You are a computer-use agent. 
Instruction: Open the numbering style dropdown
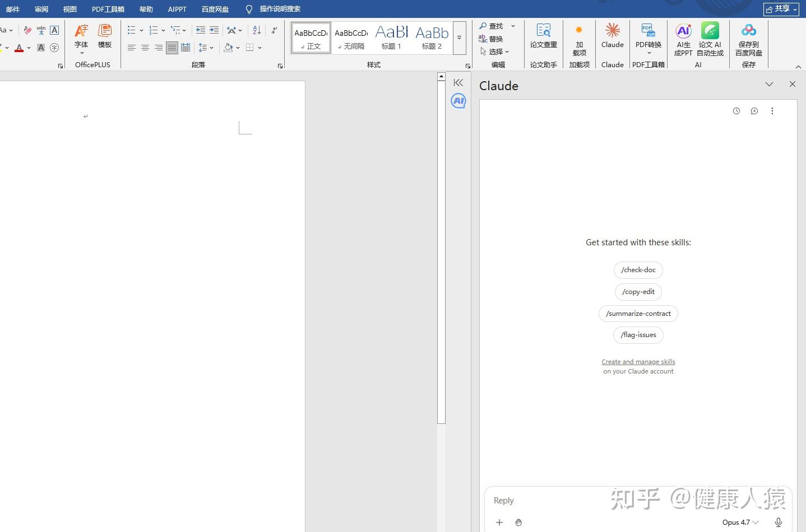click(x=163, y=31)
